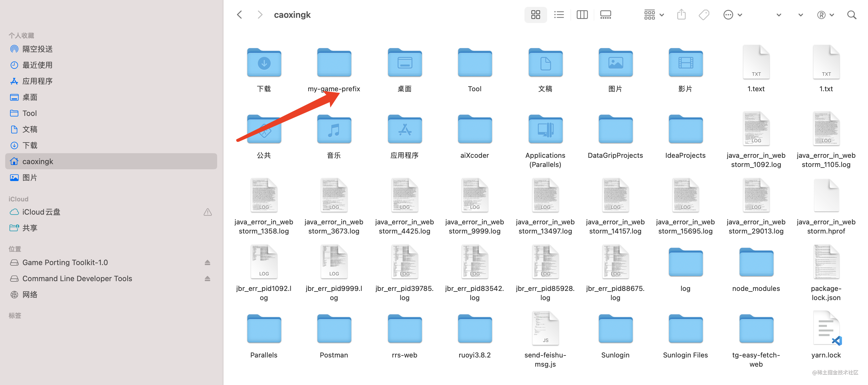868x385 pixels.
Task: Switch to list view
Action: (x=559, y=15)
